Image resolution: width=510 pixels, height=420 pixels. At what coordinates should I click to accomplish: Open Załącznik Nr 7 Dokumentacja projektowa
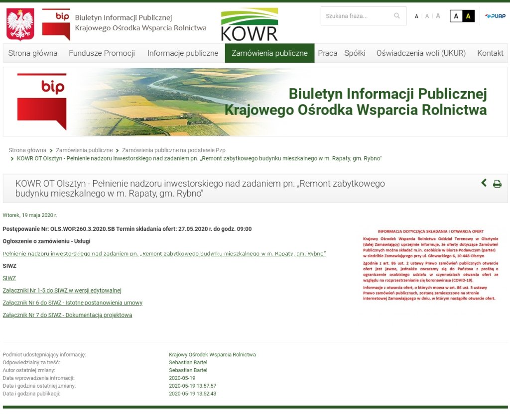pos(67,315)
